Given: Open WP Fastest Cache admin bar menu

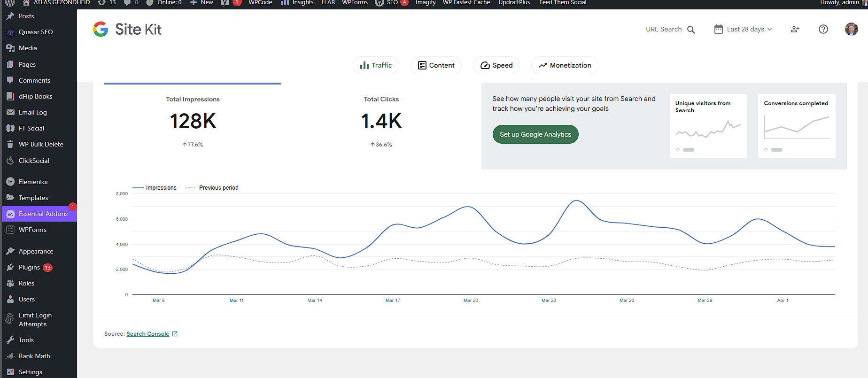Looking at the screenshot, I should 466,2.
